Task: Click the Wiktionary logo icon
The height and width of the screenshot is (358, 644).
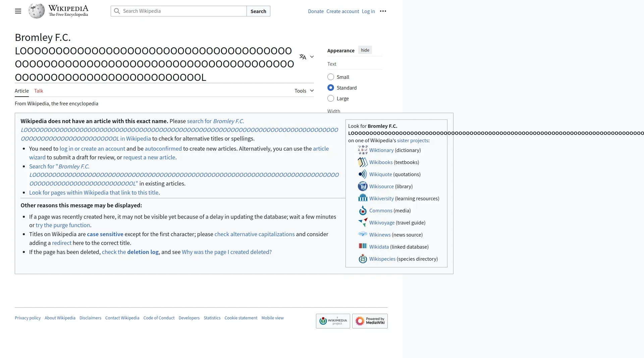Action: tap(363, 150)
